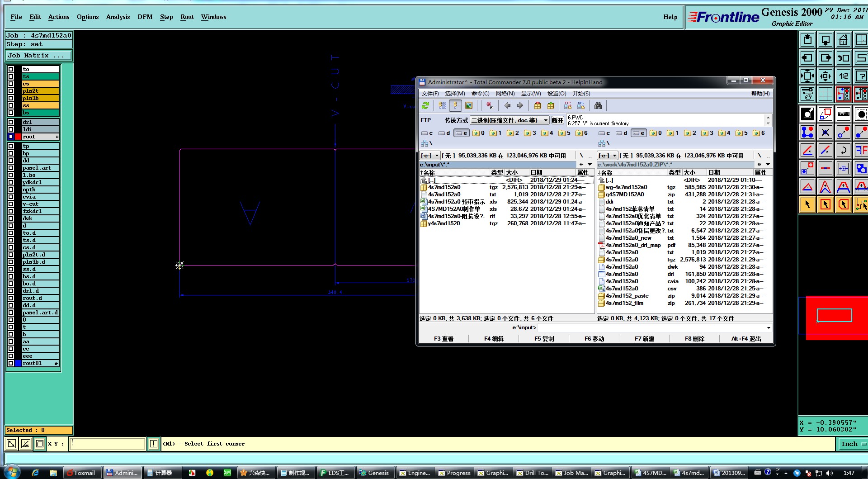Click the rotate curved arrow tool icon
The height and width of the screenshot is (479, 868).
click(x=843, y=150)
